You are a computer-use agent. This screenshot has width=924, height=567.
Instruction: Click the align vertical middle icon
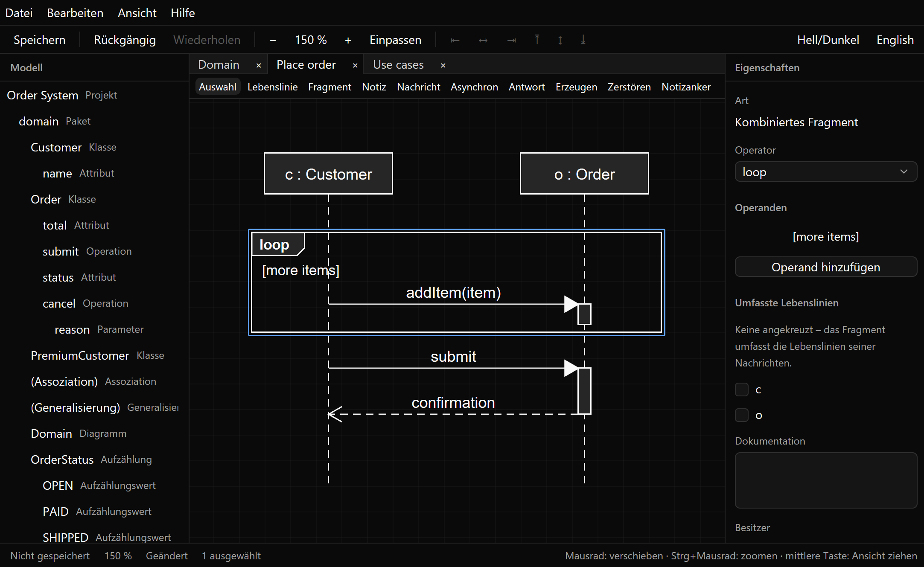560,40
